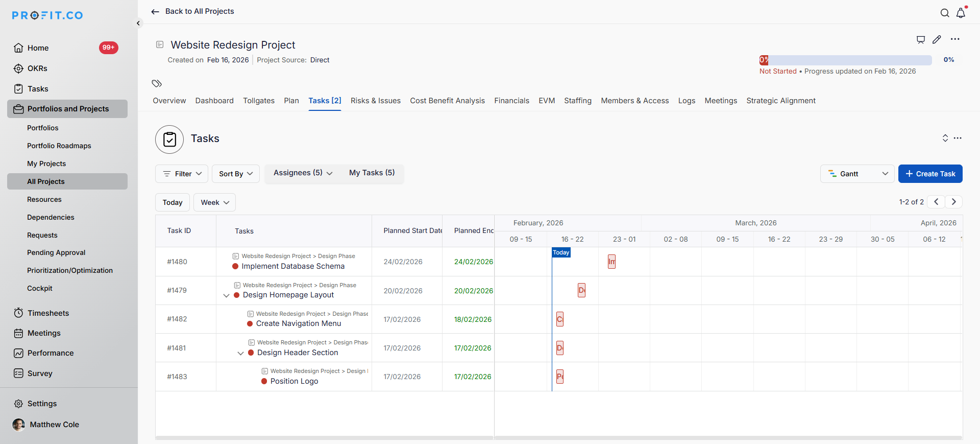The height and width of the screenshot is (444, 980).
Task: Edit project with the pencil icon
Action: tap(937, 39)
